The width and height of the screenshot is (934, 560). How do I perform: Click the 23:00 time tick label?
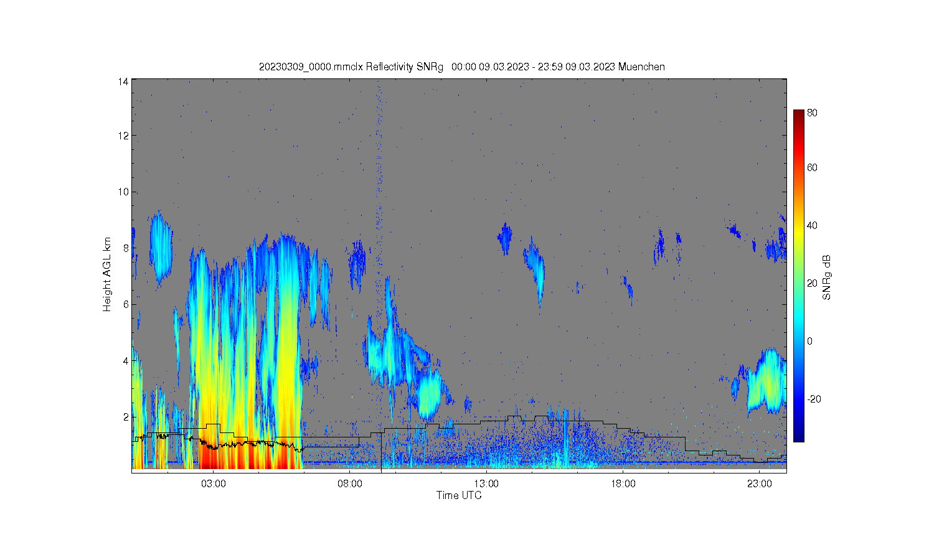pos(759,483)
